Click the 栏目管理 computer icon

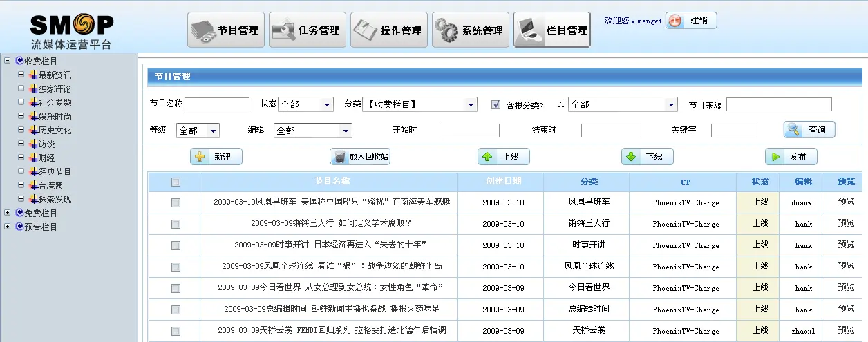[529, 30]
